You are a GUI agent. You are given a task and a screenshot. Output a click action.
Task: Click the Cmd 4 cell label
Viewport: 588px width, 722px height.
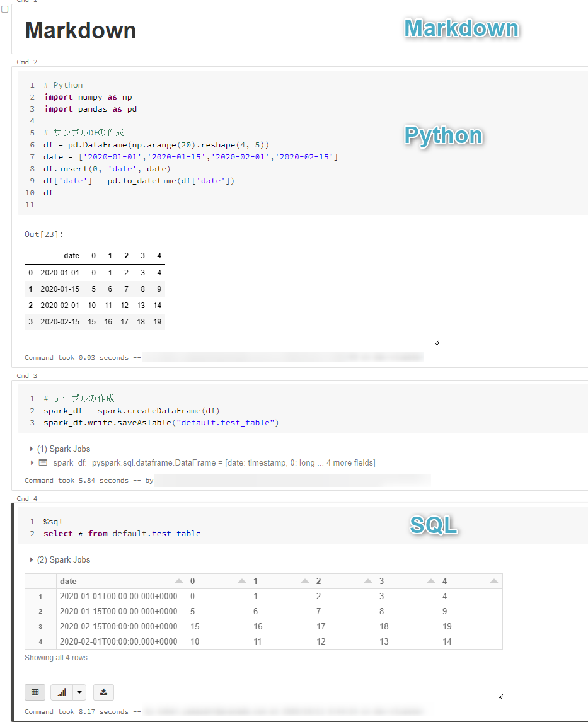click(x=27, y=499)
